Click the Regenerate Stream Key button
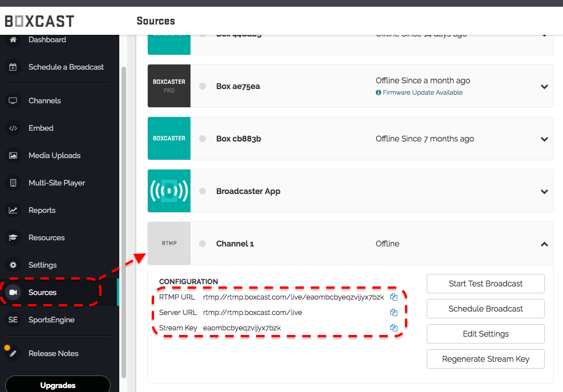The image size is (563, 392). [485, 359]
